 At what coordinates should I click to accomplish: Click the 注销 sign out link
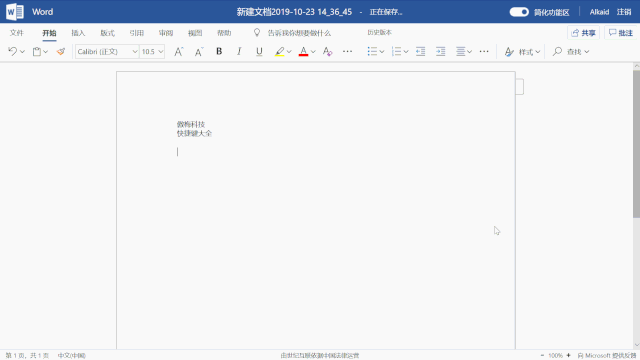tap(624, 12)
